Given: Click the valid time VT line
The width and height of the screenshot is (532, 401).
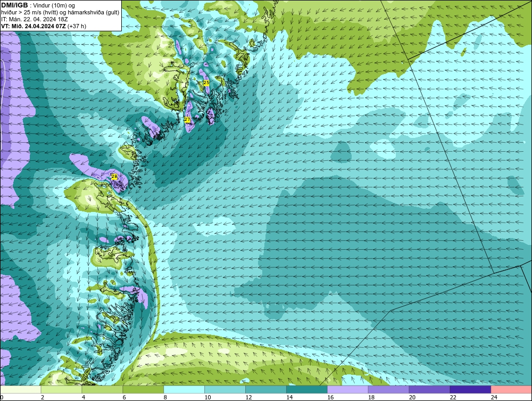Looking at the screenshot, I should click(44, 26).
